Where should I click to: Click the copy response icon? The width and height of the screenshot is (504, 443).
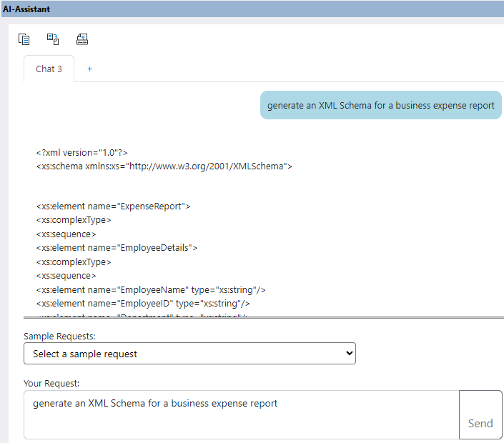[24, 39]
